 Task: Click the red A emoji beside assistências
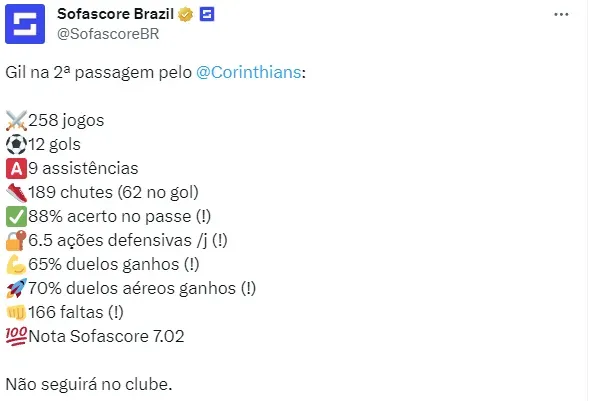[16, 169]
